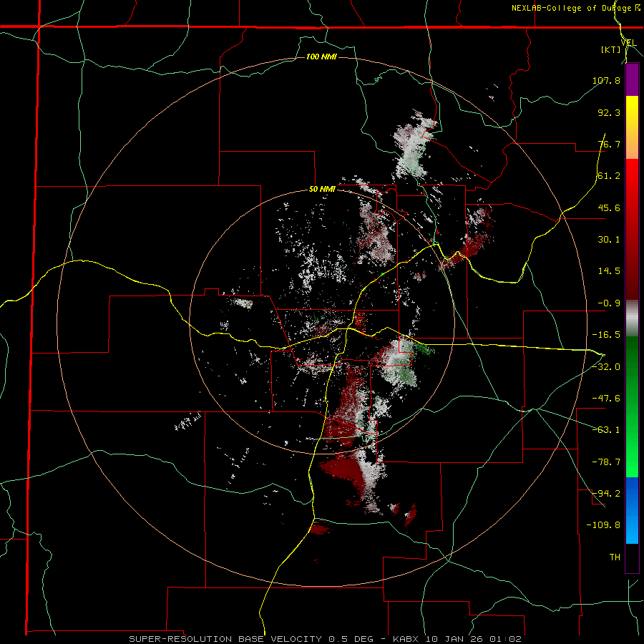The image size is (644, 644).
Task: Click the 45.6 velocity legend value
Action: pos(609,208)
